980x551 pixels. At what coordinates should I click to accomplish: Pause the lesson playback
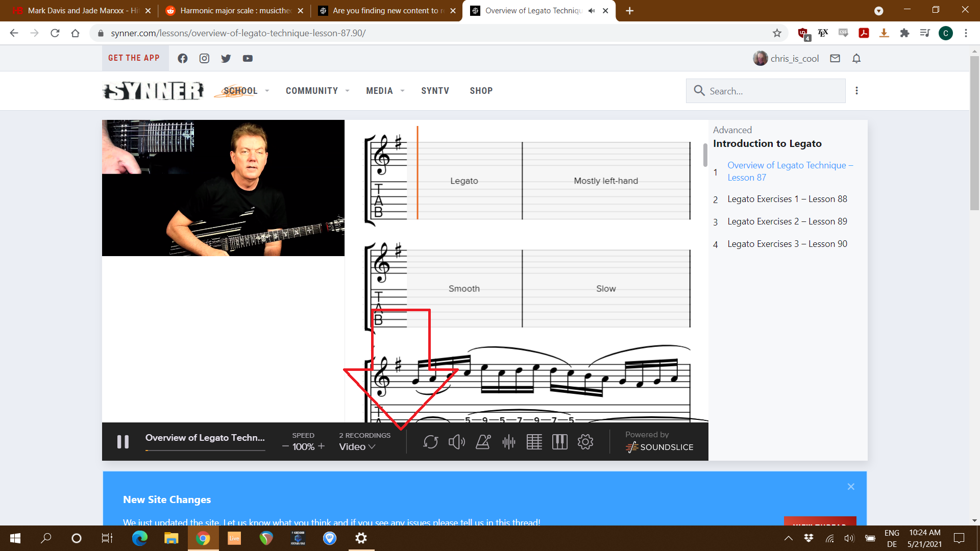[x=123, y=442]
